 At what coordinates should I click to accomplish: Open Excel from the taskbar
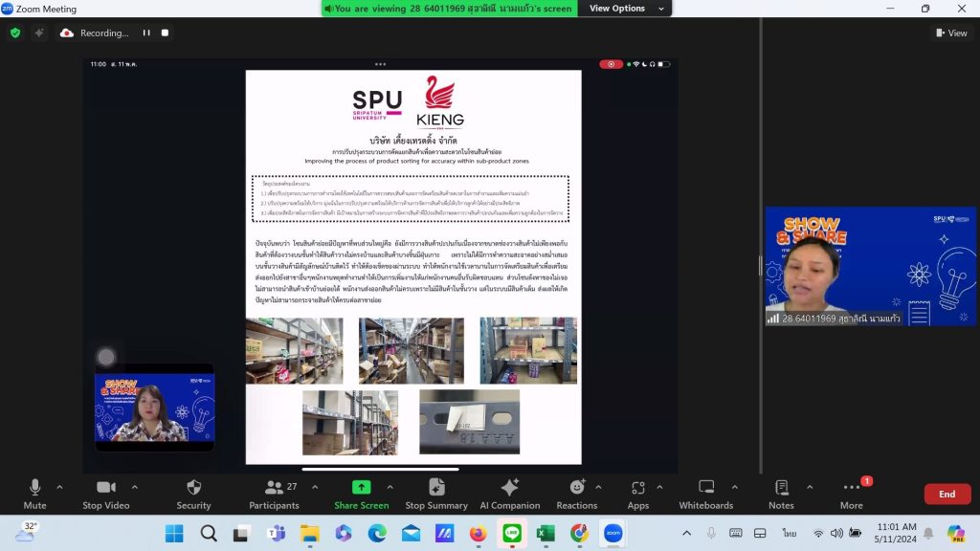tap(546, 533)
